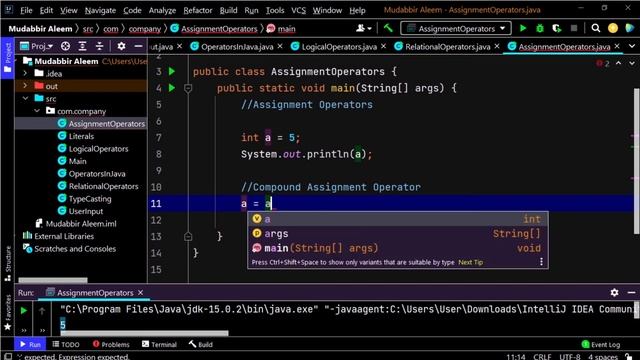Run with Coverage from the toolbar
Viewport: 640px width, 360px height.
pyautogui.click(x=557, y=28)
